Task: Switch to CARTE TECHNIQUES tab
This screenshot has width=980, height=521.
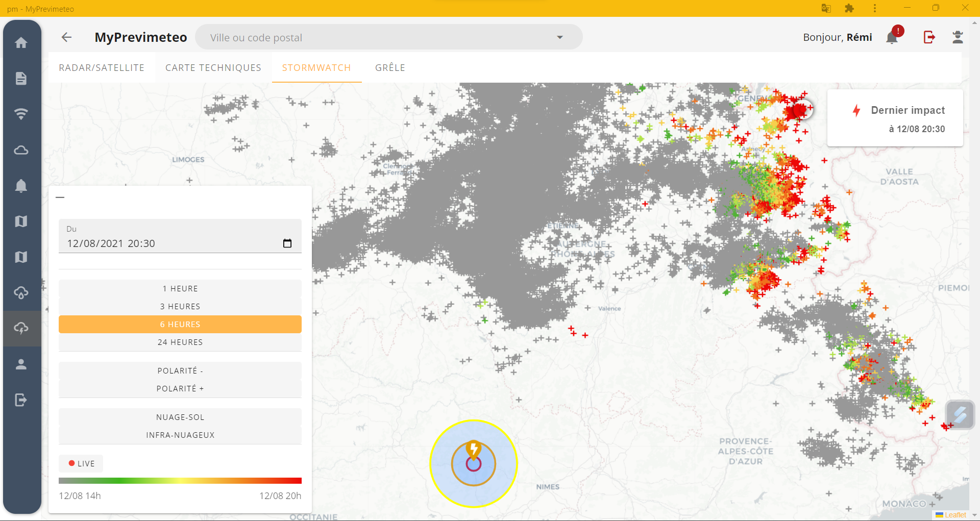Action: [213, 68]
